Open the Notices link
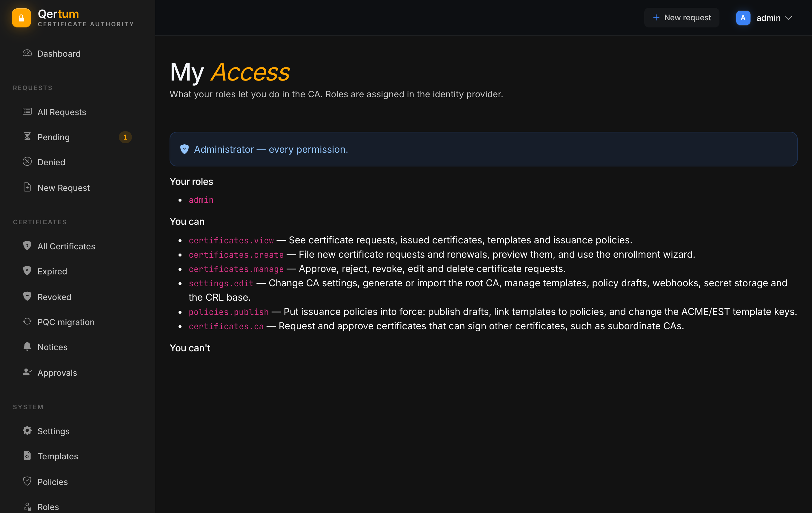This screenshot has height=513, width=812. (53, 347)
